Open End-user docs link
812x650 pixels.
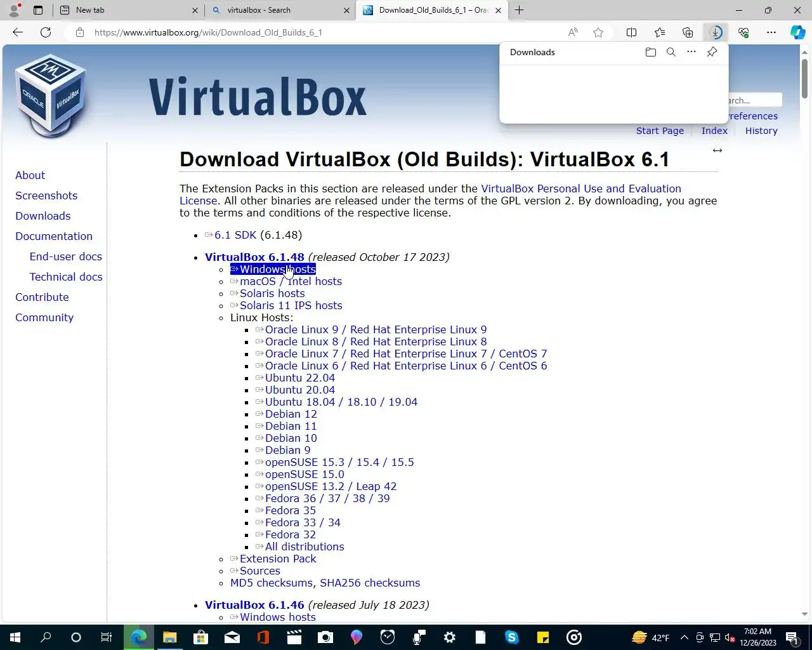pyautogui.click(x=65, y=256)
